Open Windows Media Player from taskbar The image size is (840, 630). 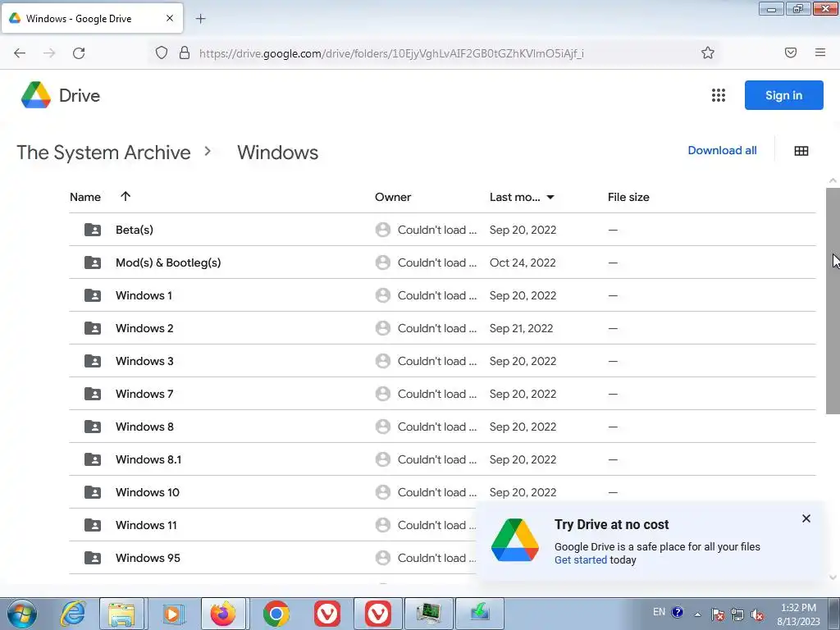pos(172,614)
